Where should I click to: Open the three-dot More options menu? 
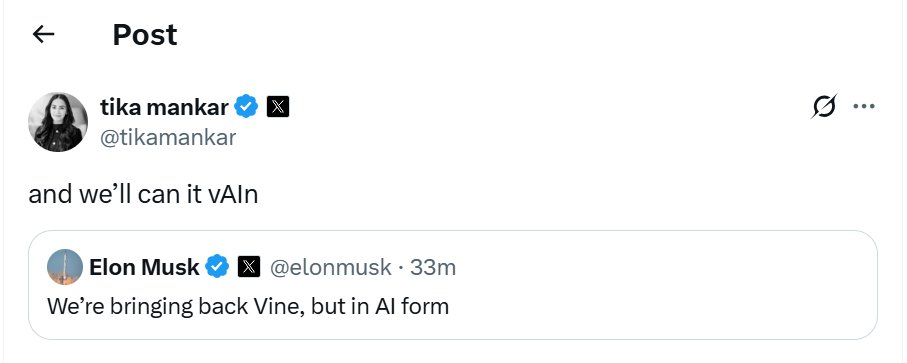pos(864,106)
